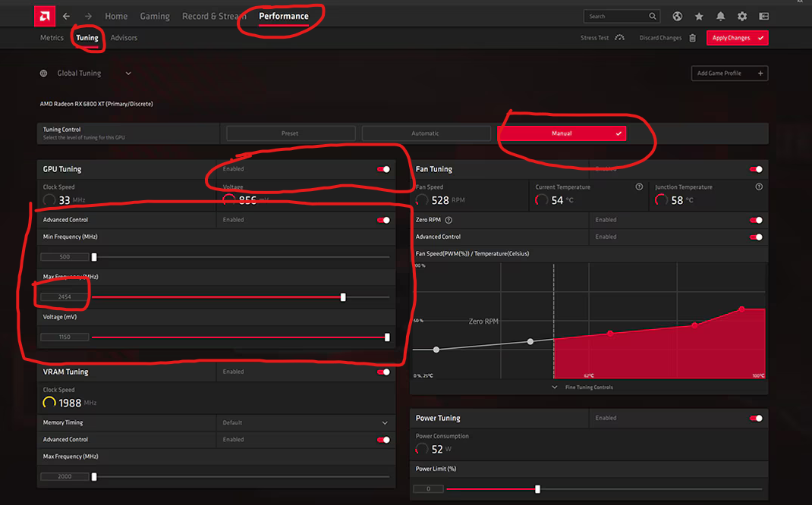The width and height of the screenshot is (812, 505).
Task: Open the web browser globe icon
Action: tap(678, 17)
